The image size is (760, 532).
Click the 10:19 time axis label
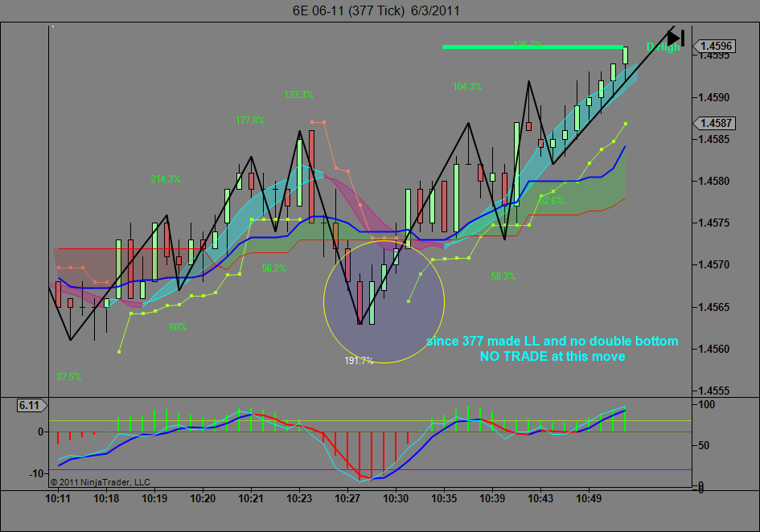pyautogui.click(x=154, y=498)
